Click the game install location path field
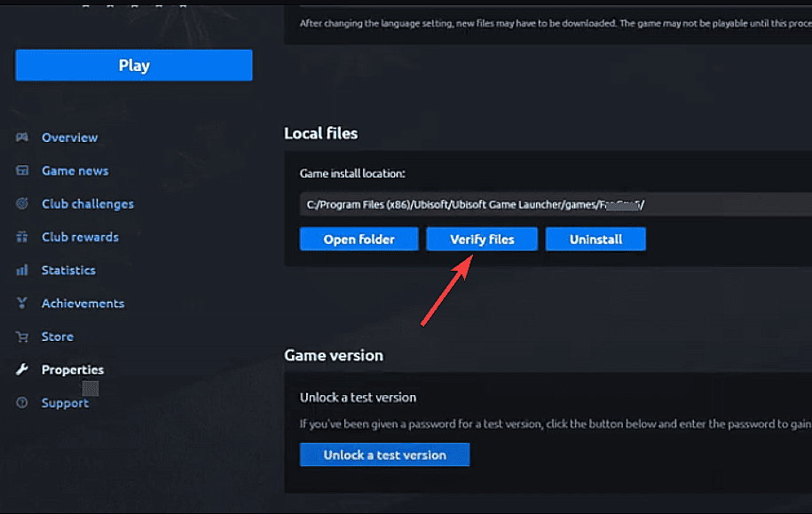This screenshot has width=812, height=514. (x=556, y=204)
